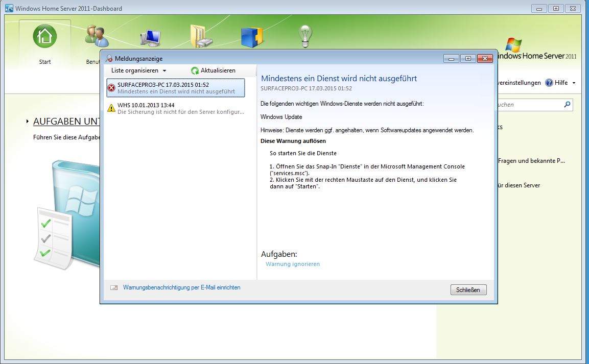The width and height of the screenshot is (589, 364).
Task: Select the SURFACEPRO3-PC error alert entry
Action: [176, 88]
